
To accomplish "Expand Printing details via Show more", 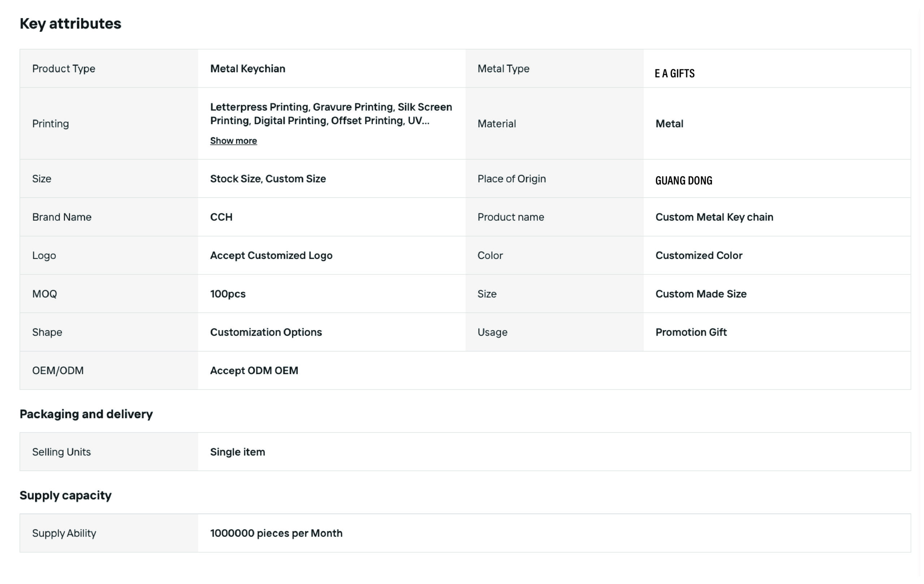I will [233, 140].
